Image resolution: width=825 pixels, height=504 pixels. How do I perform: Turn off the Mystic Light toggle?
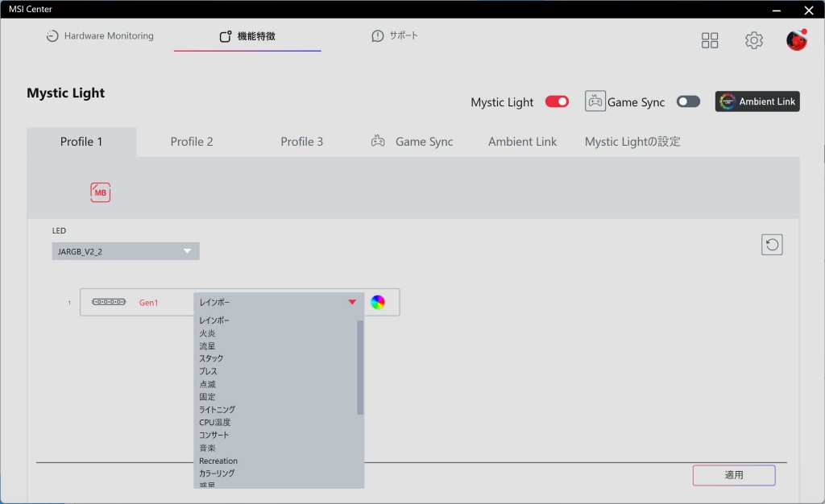557,101
